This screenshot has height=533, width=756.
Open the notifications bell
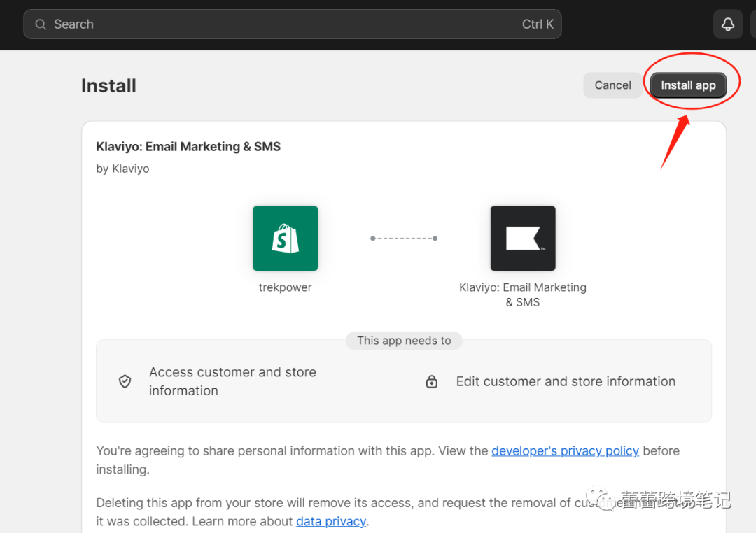pyautogui.click(x=727, y=24)
